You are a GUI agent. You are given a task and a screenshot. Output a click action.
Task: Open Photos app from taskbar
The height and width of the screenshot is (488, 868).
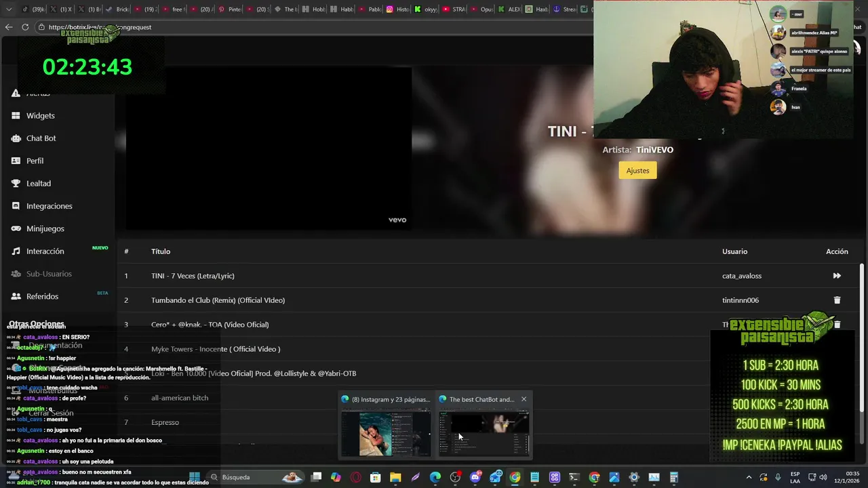click(614, 477)
